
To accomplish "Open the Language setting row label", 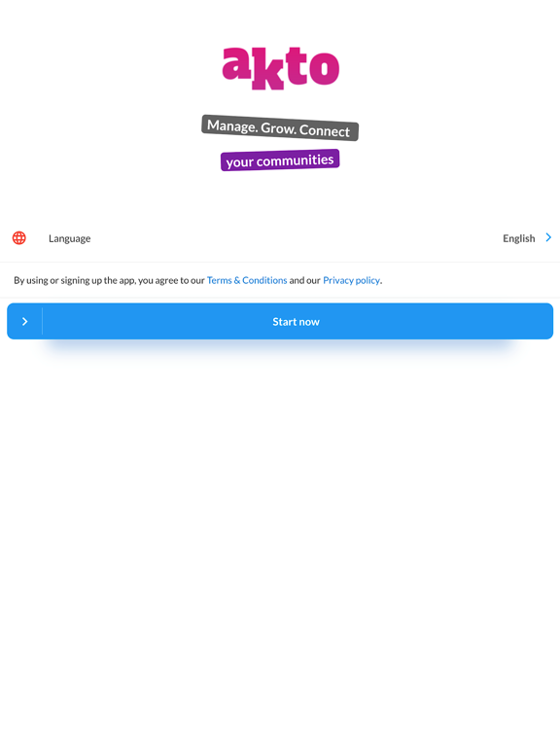I will pos(70,238).
